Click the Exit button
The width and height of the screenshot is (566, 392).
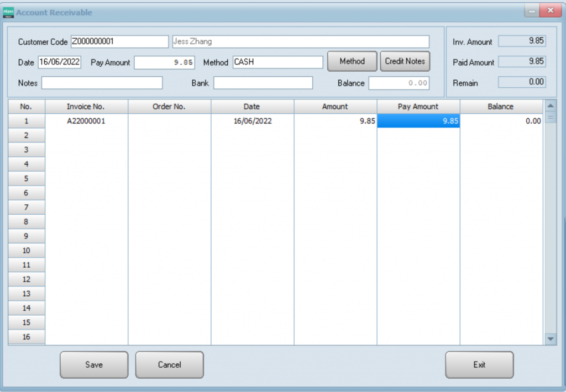(479, 365)
